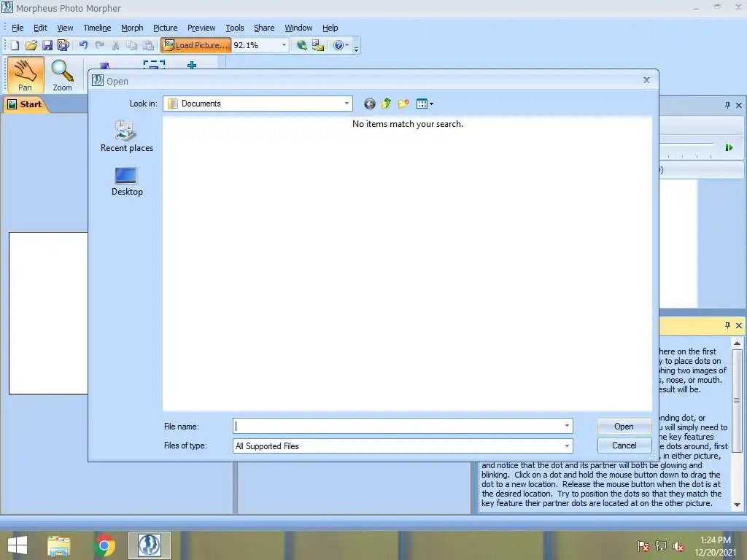Image resolution: width=747 pixels, height=560 pixels.
Task: Go to Recent places in dialog sidebar
Action: [127, 136]
